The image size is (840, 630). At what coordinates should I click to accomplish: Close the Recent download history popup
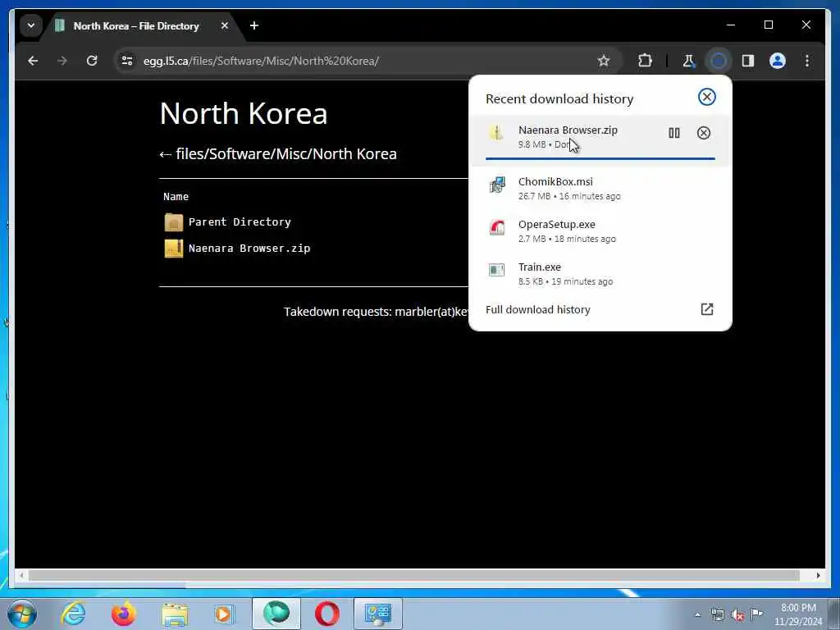[x=706, y=97]
